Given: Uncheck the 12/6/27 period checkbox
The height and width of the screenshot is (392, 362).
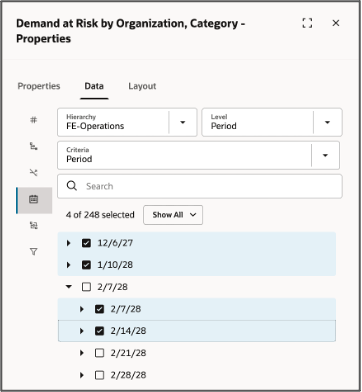Looking at the screenshot, I should click(86, 243).
